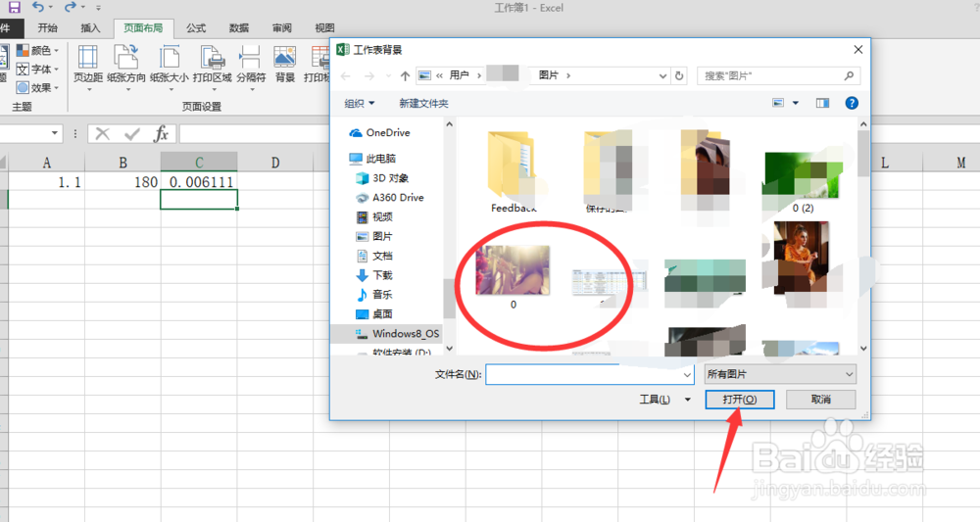Switch to the 开始 ribbon tab

47,28
